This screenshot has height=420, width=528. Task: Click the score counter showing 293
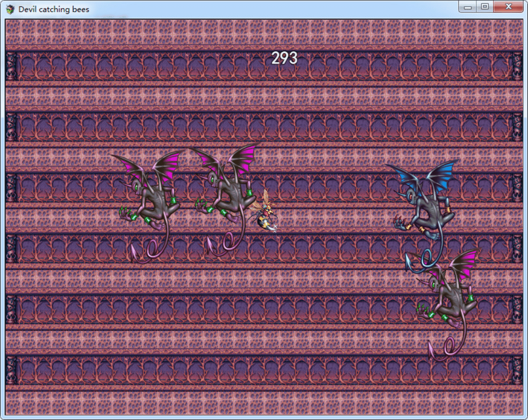284,58
